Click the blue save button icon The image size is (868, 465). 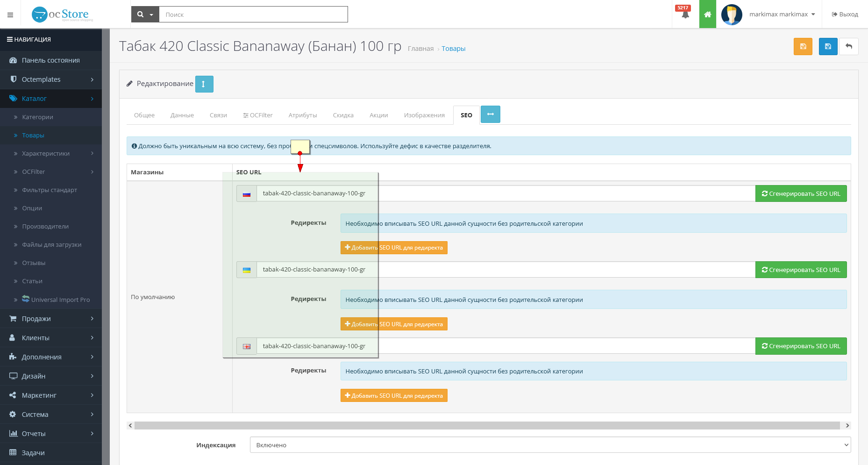click(x=828, y=46)
